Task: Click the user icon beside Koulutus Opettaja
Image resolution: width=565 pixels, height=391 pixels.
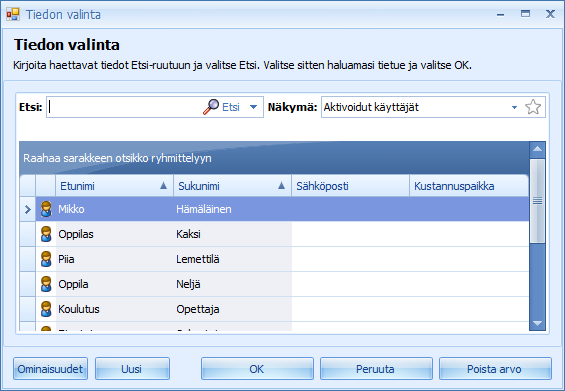Action: [46, 309]
